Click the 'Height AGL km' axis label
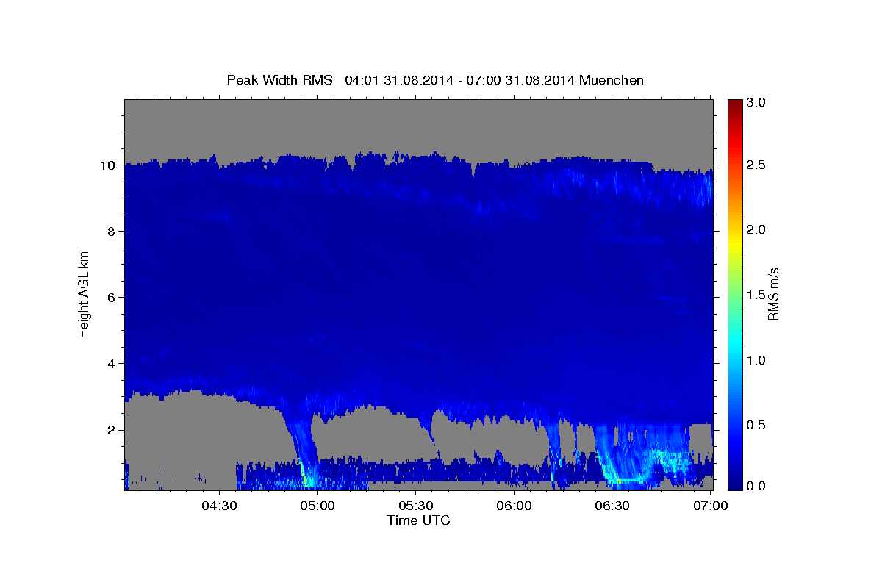The width and height of the screenshot is (882, 588). (x=84, y=294)
